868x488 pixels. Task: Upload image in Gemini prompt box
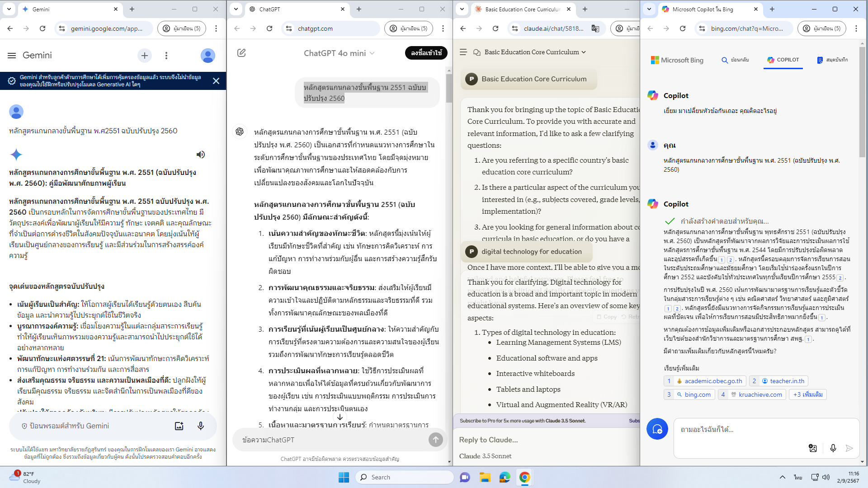179,426
